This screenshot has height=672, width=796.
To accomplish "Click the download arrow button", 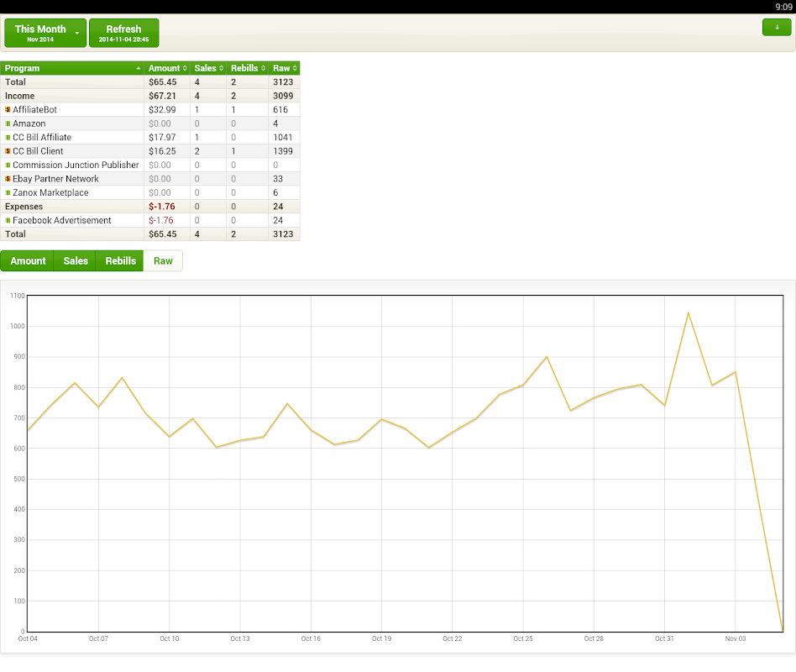I will [x=777, y=28].
